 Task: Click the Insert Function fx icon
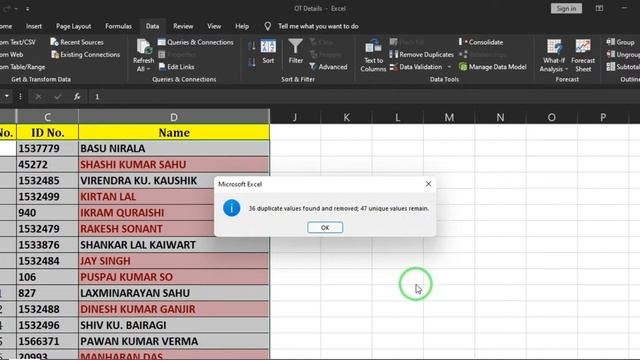pyautogui.click(x=77, y=97)
